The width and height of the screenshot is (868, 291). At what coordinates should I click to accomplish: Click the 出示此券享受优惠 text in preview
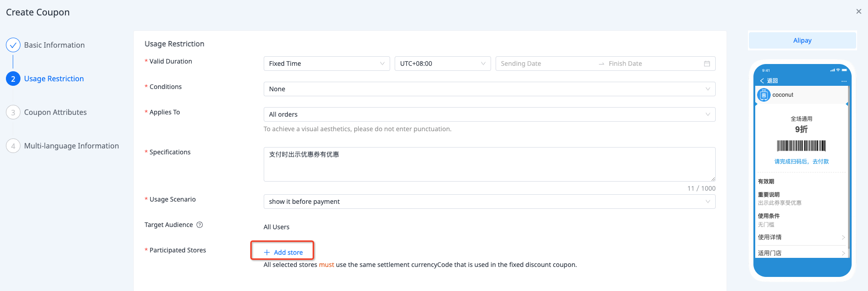779,203
